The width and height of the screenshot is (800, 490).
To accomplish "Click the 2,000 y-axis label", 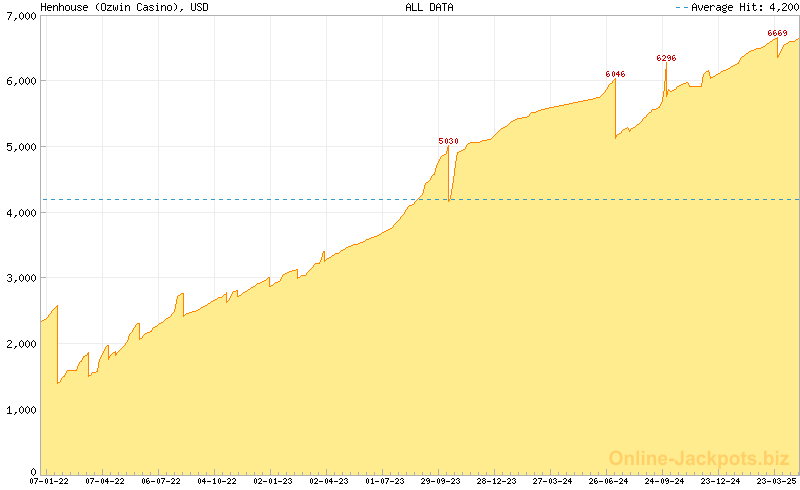I will pyautogui.click(x=19, y=343).
